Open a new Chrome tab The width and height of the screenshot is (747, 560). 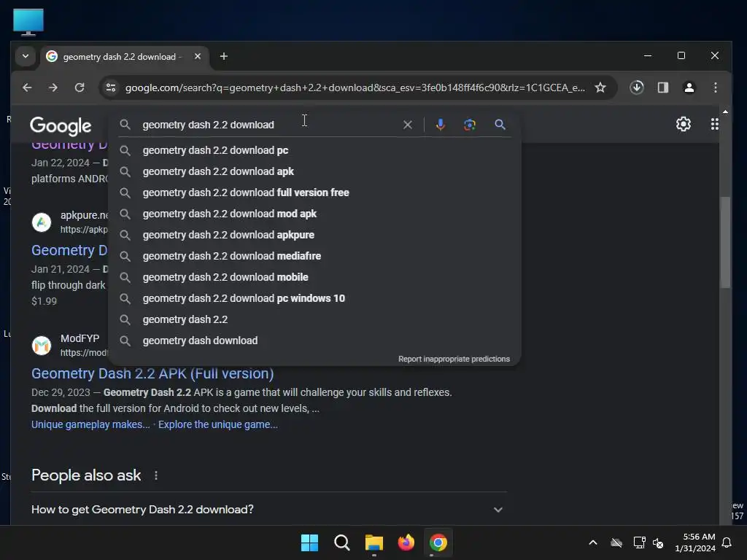pos(223,56)
